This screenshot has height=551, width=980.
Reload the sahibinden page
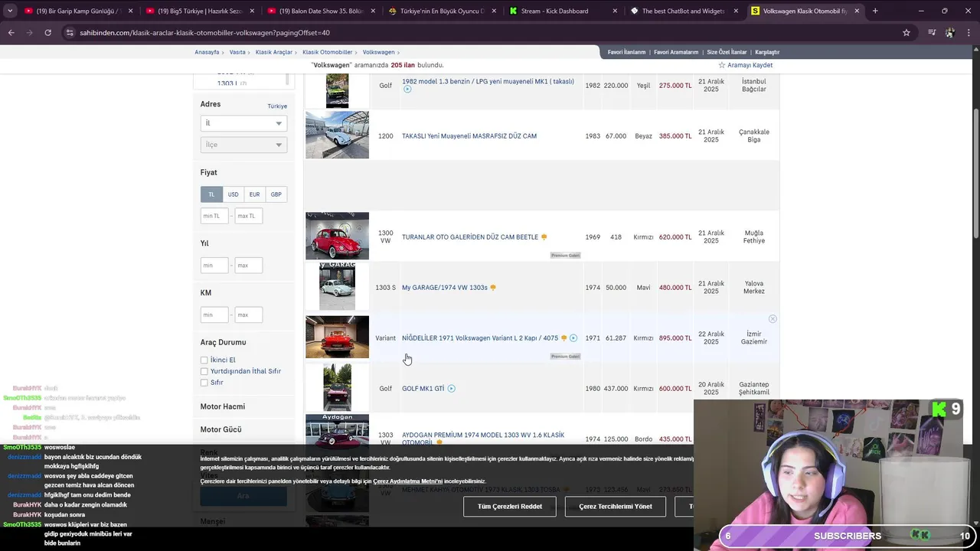47,33
